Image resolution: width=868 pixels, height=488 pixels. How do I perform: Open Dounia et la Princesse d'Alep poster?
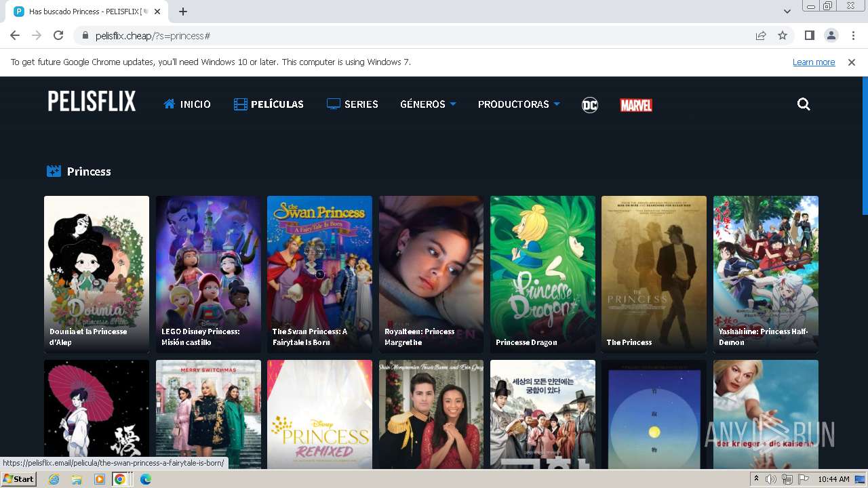click(x=96, y=274)
